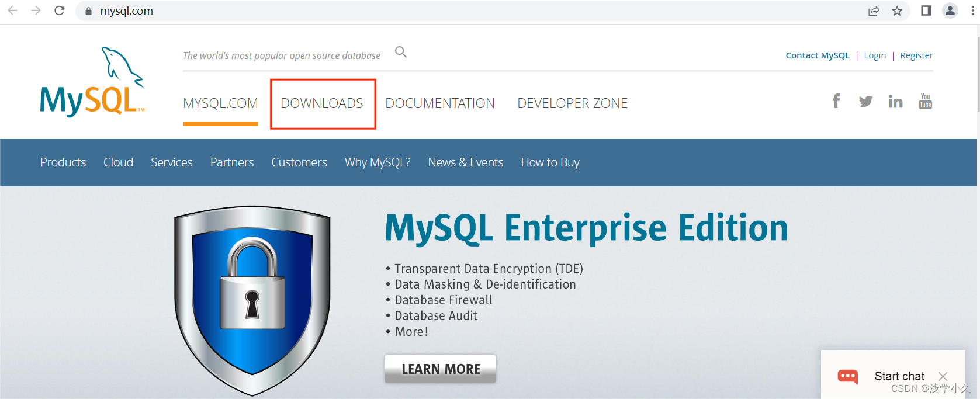Open the How to Buy menu item
Image resolution: width=980 pixels, height=399 pixels.
pos(550,162)
